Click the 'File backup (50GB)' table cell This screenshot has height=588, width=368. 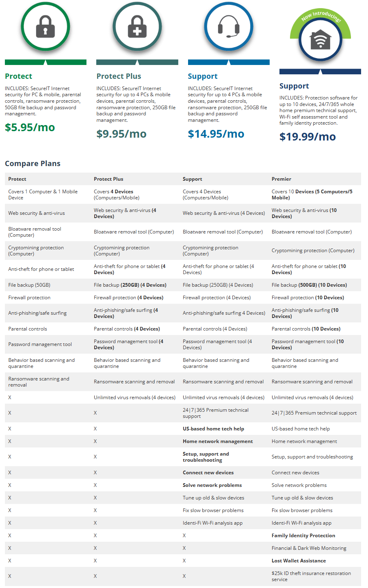[29, 285]
